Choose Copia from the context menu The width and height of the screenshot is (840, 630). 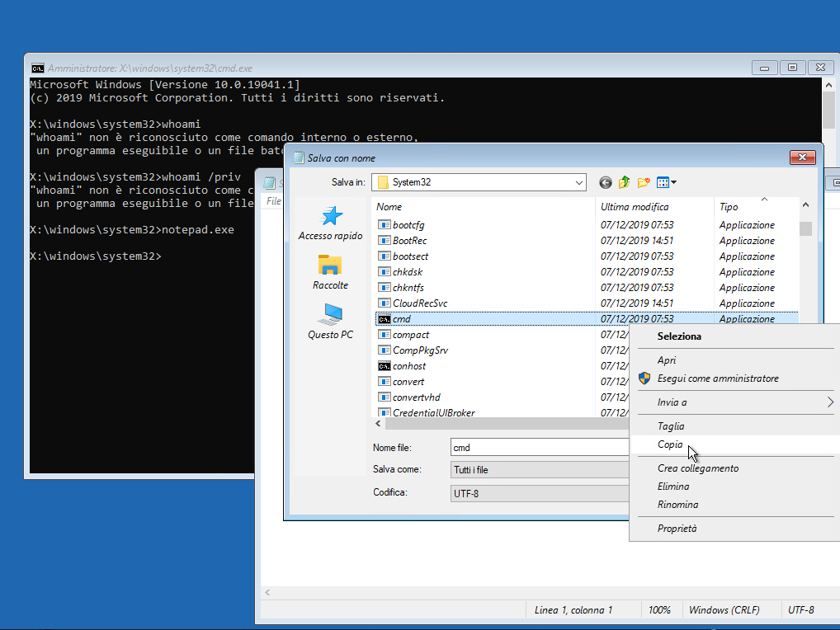point(670,444)
